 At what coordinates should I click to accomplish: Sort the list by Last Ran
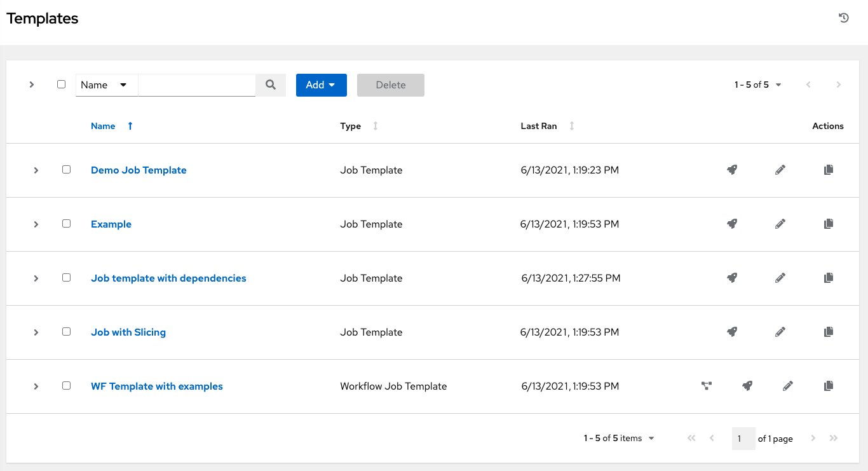tap(571, 126)
